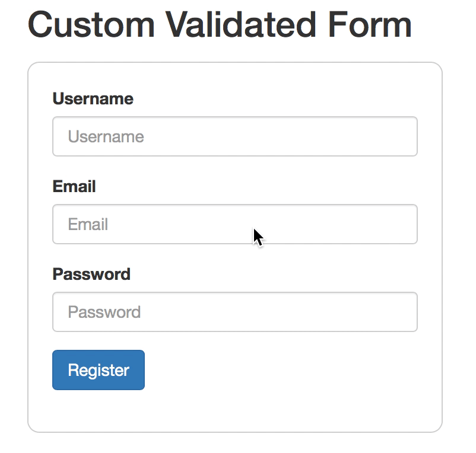Image resolution: width=476 pixels, height=453 pixels.
Task: Click the bold Email label
Action: (74, 186)
